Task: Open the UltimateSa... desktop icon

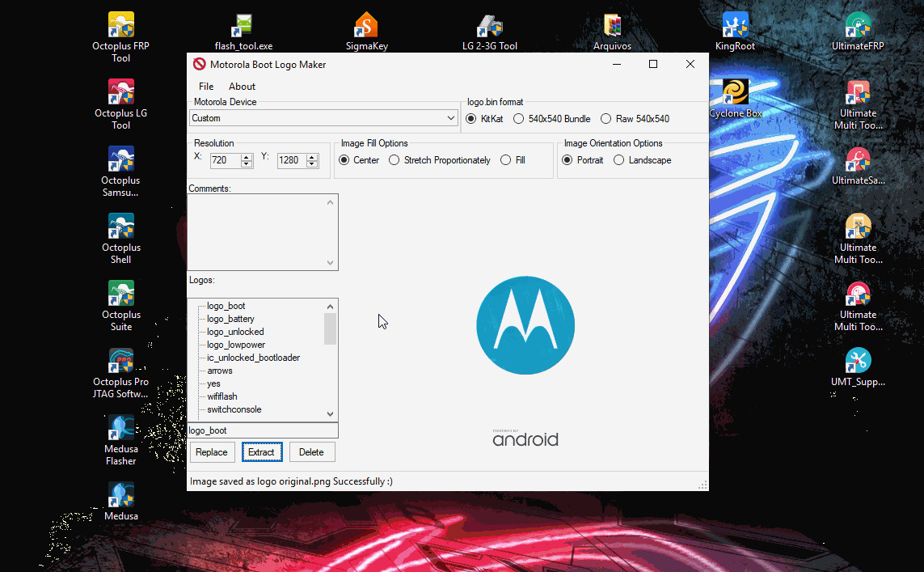Action: click(x=858, y=167)
